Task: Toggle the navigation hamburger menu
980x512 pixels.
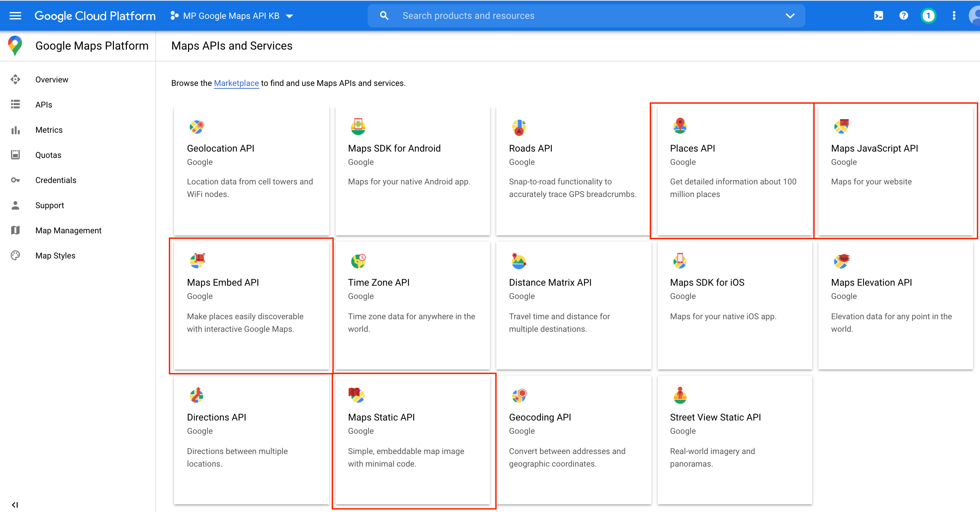Action: click(16, 15)
